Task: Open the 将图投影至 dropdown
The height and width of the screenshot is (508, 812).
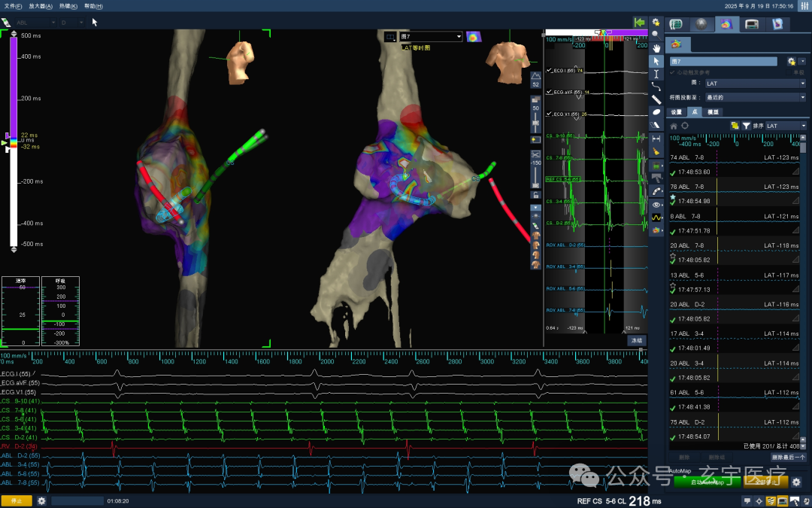Action: coord(756,97)
